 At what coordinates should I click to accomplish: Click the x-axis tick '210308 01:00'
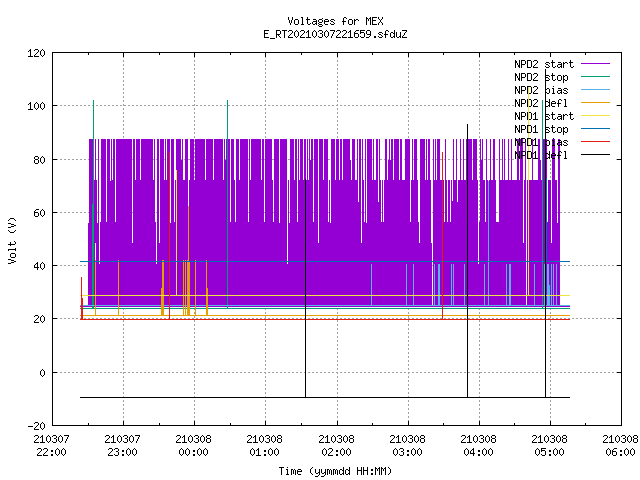coord(265,446)
